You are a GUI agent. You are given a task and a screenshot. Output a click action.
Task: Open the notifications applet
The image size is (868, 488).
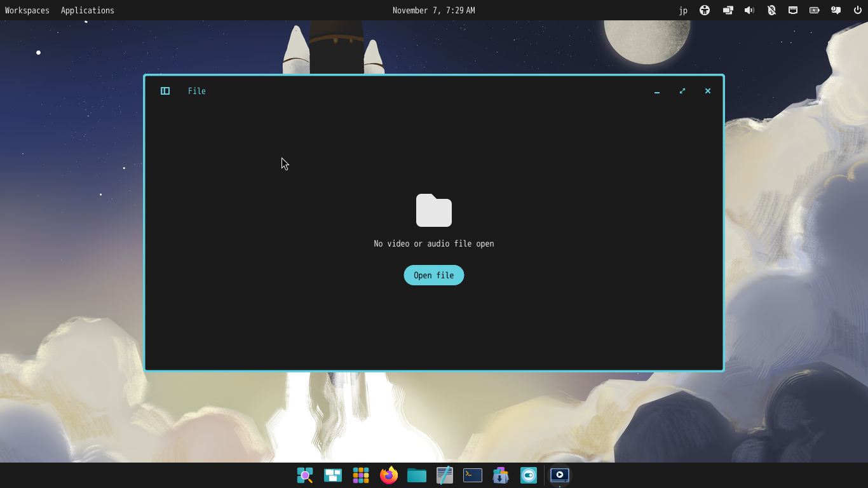pos(836,10)
